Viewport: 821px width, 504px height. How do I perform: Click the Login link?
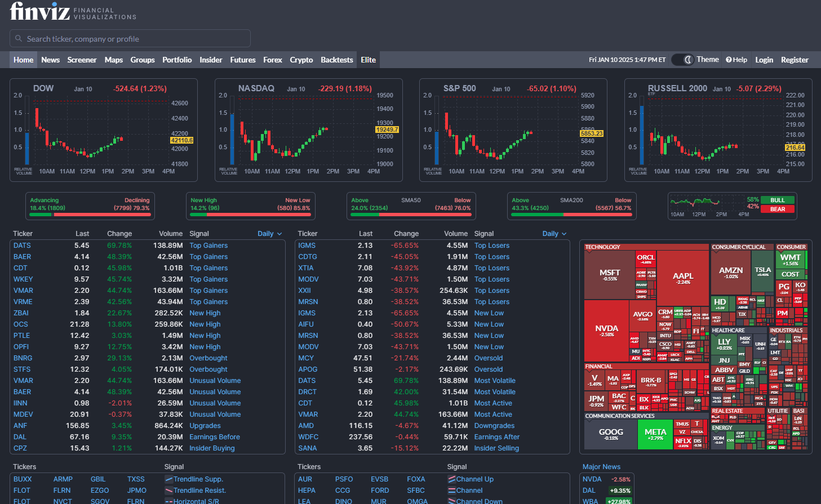point(764,60)
